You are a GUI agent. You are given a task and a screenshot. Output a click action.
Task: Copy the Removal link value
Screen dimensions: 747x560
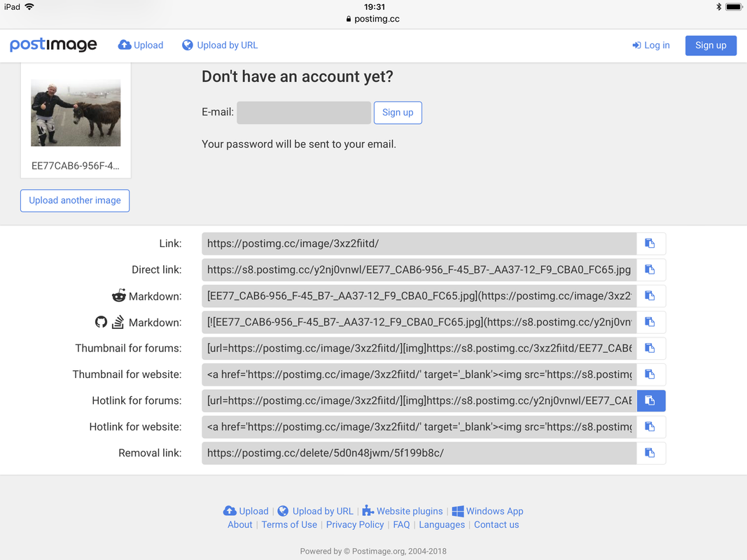click(651, 454)
